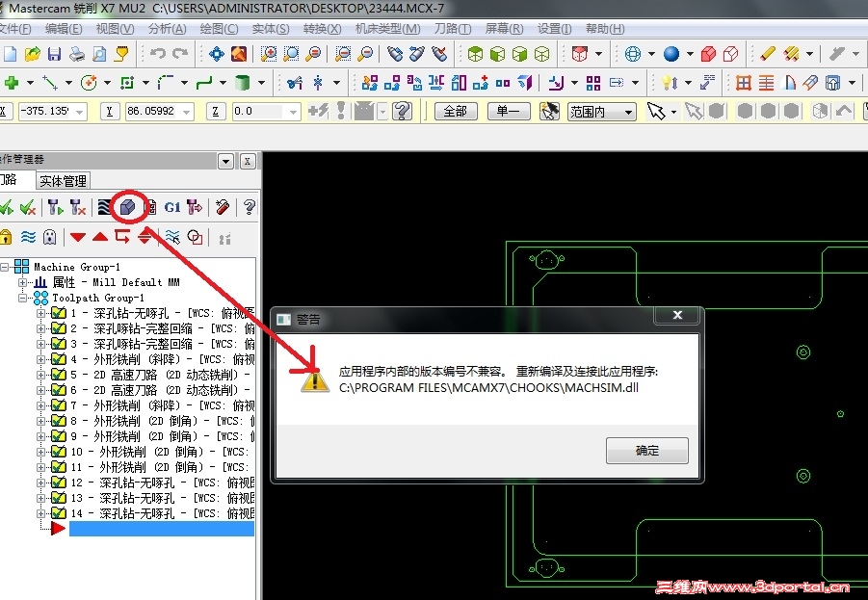Viewport: 868px width, 600px height.
Task: Toggle checkmark folder of operation 2 深孔啄钻
Action: (59, 328)
